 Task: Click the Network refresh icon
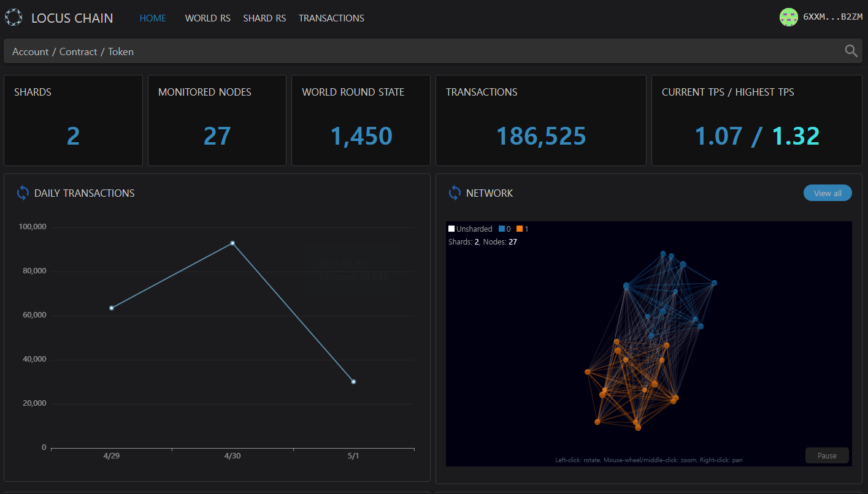pyautogui.click(x=455, y=193)
